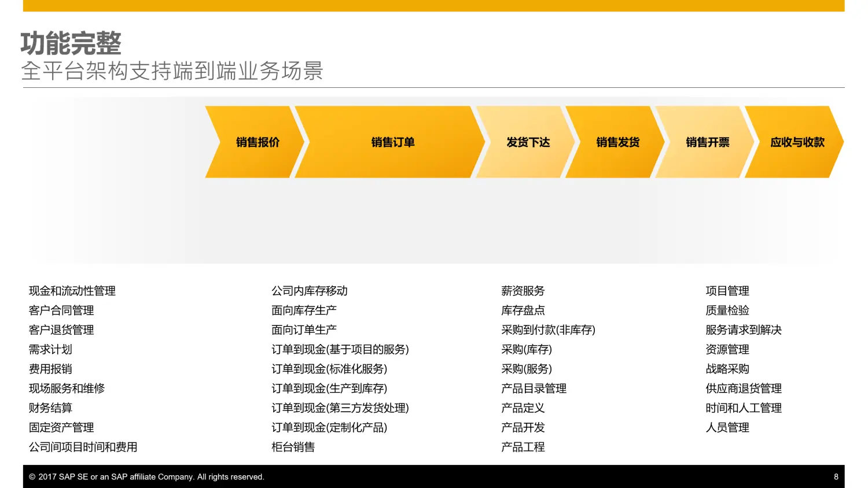Select 订单到现金(定制化产品)
868x488 pixels.
pyautogui.click(x=329, y=428)
